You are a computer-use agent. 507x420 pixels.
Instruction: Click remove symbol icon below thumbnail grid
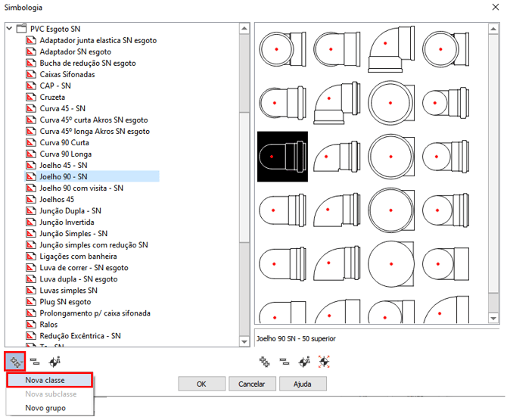[285, 362]
